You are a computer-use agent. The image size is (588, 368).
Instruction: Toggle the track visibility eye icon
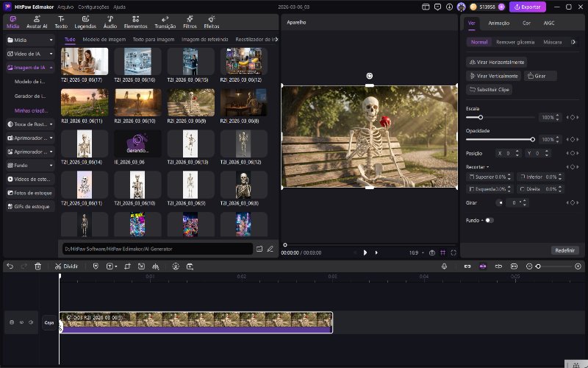(21, 322)
